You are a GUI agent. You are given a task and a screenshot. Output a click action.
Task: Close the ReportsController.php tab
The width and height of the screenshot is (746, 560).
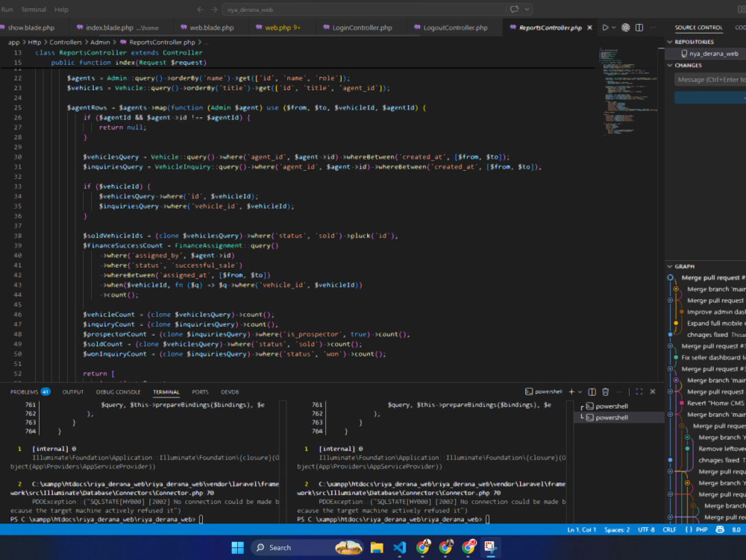click(589, 28)
